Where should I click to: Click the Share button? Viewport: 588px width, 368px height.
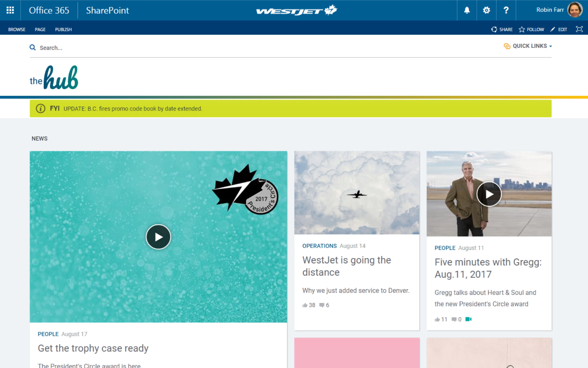[502, 29]
